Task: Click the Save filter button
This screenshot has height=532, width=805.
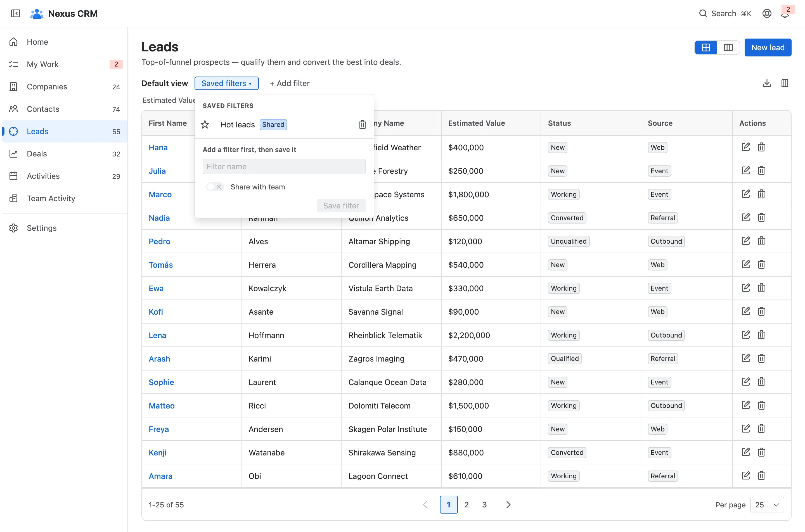Action: coord(341,206)
